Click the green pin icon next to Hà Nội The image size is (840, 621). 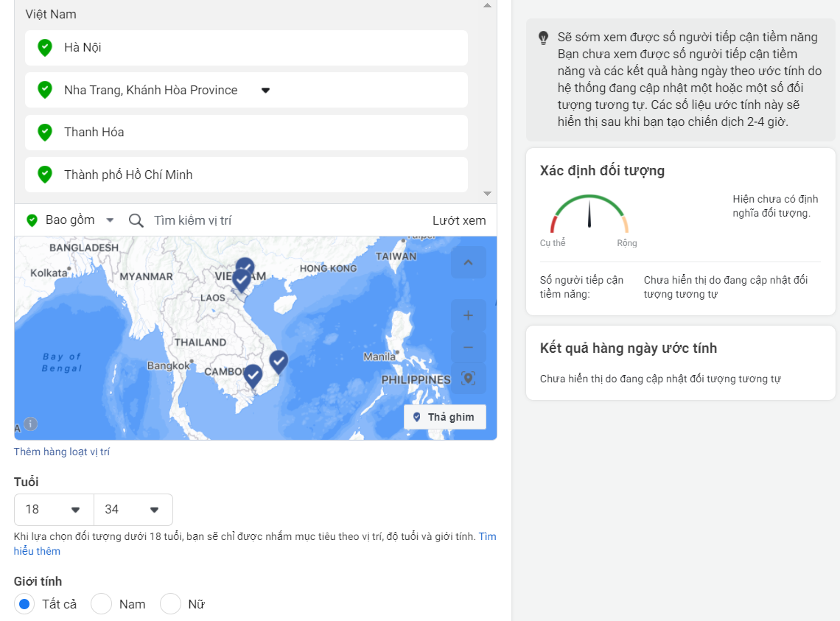pyautogui.click(x=45, y=48)
